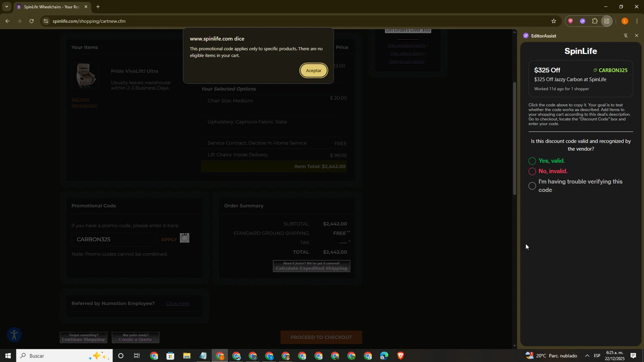Open Cortana circle icon in taskbar

[x=121, y=356]
